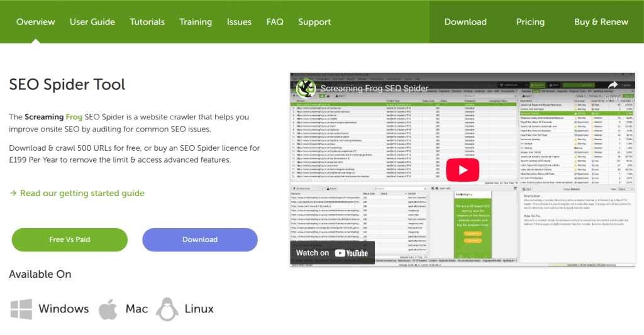
Task: Open the User Guide menu item
Action: pos(92,22)
